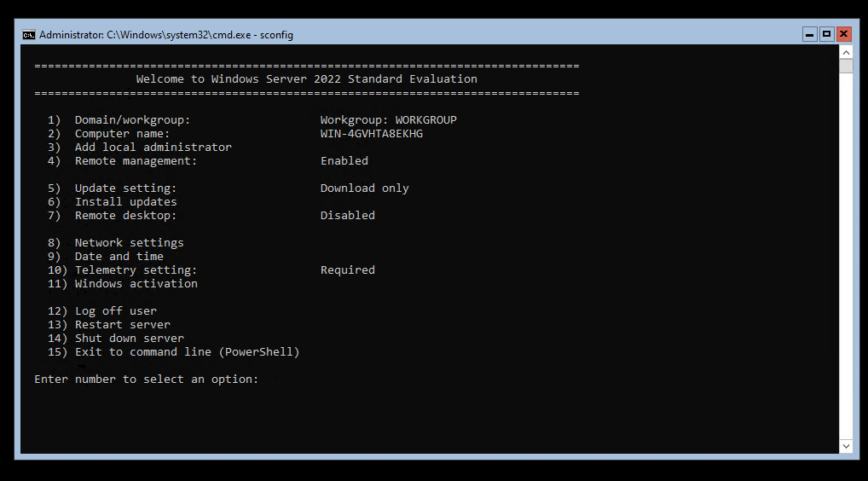This screenshot has width=868, height=481.
Task: Click the 'Remote management:' option line
Action: click(122, 161)
